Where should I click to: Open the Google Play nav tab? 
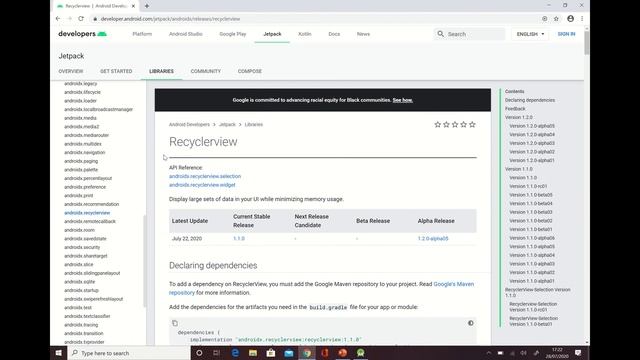click(x=233, y=34)
